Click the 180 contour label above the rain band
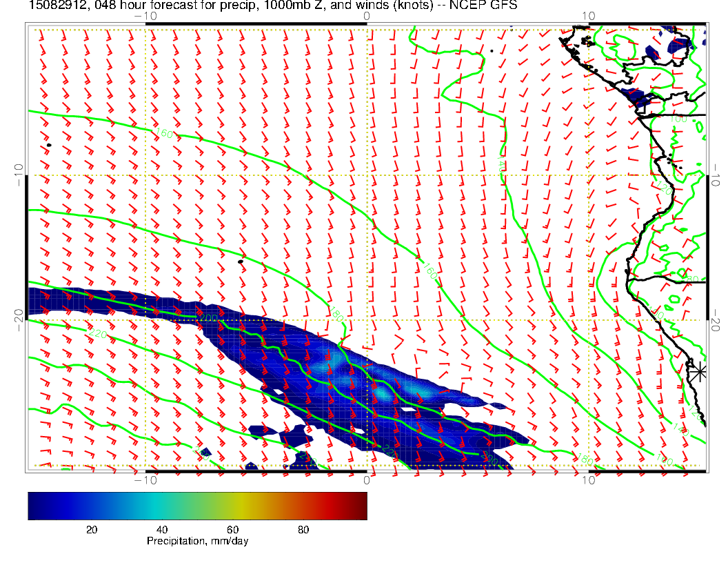 tap(336, 313)
